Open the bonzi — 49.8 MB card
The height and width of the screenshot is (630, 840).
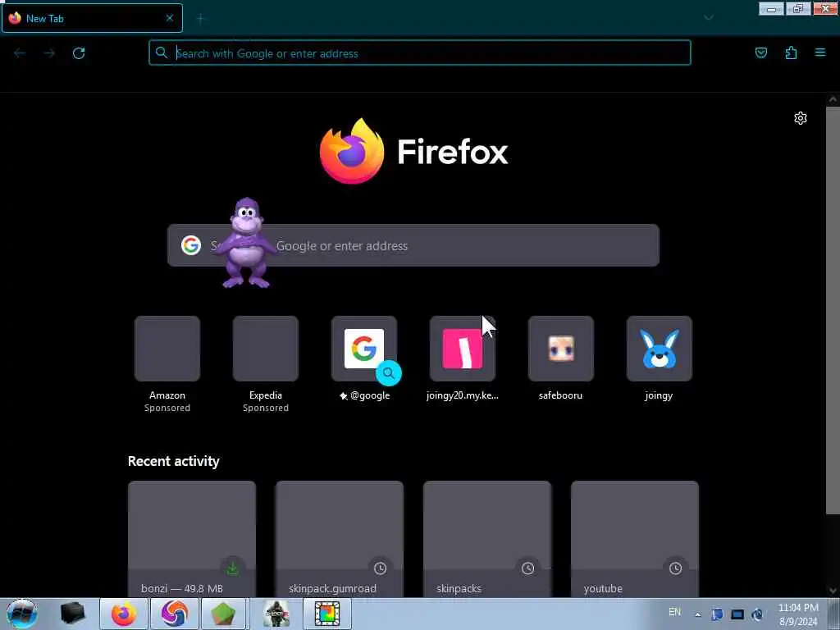(x=192, y=539)
